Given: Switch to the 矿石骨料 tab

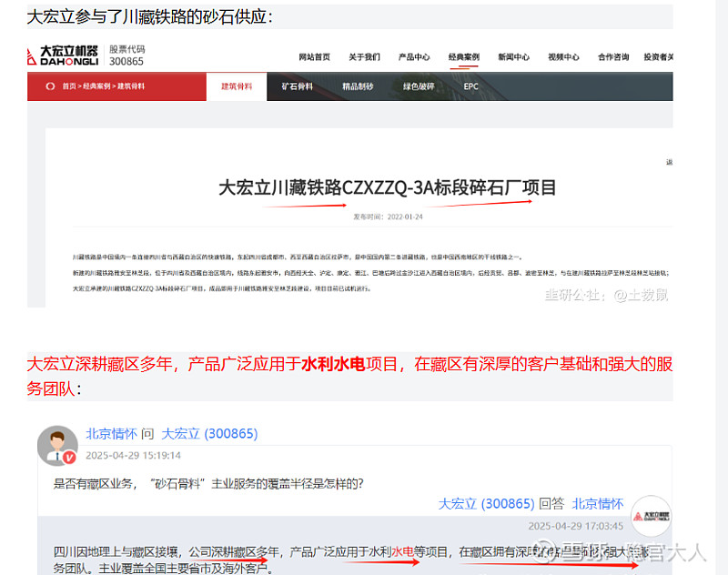Looking at the screenshot, I should 298,86.
